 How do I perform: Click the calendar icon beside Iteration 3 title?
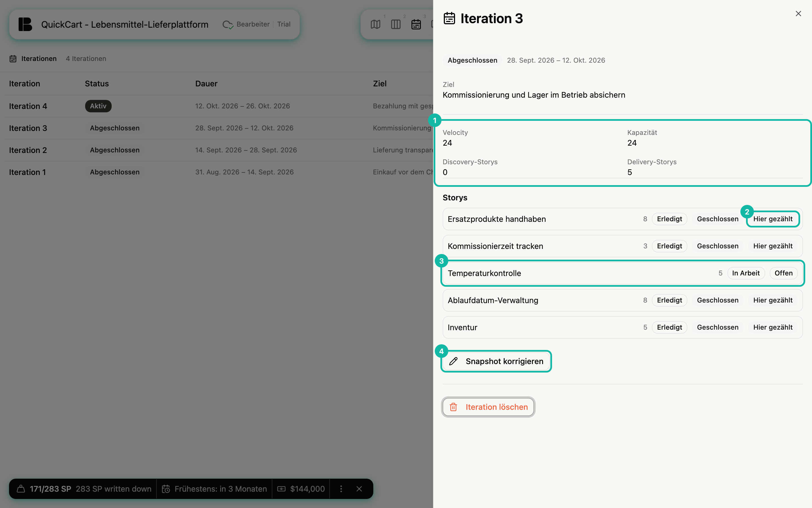(x=449, y=18)
